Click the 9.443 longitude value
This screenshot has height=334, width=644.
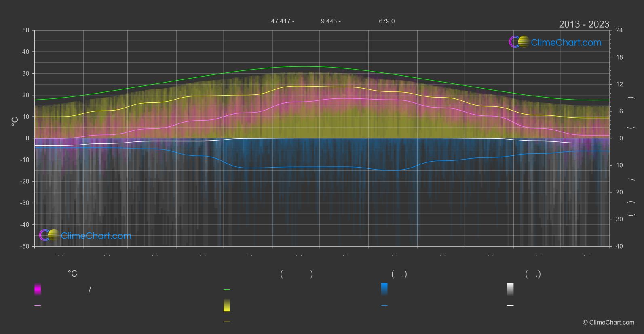329,21
